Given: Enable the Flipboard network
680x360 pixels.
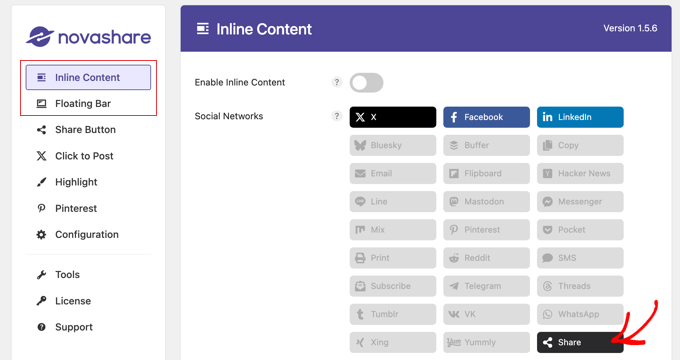Looking at the screenshot, I should [x=487, y=173].
